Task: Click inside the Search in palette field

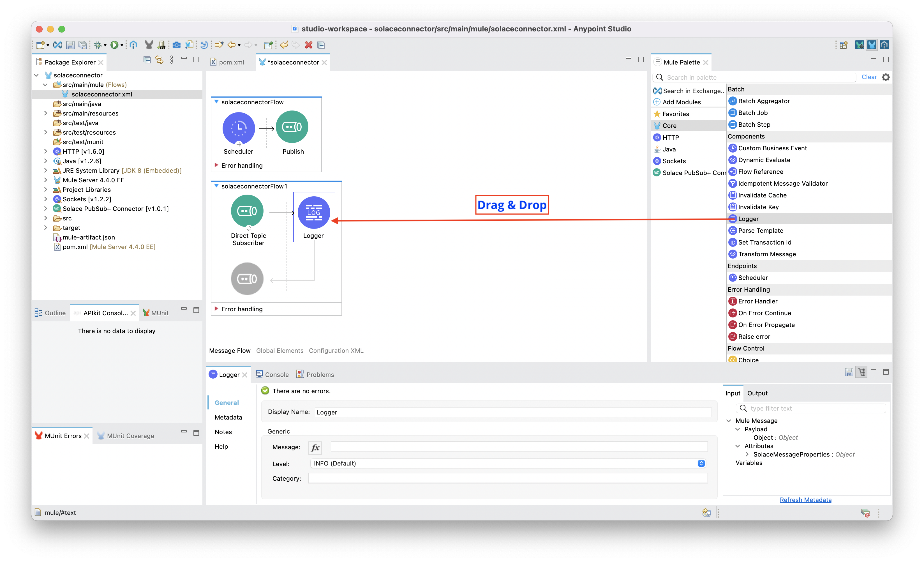Action: [754, 77]
